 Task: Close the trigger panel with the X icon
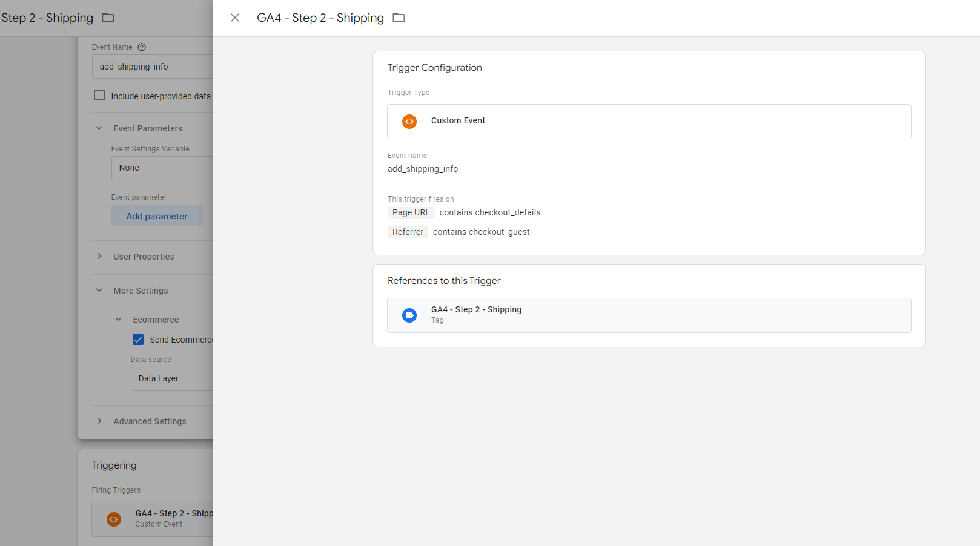coord(235,18)
